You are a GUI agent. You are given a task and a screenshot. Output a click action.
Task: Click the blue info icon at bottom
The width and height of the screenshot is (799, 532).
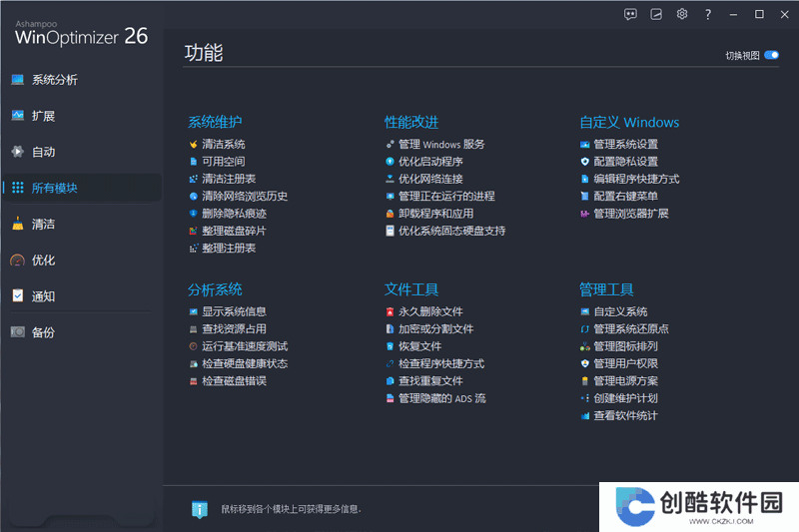[199, 509]
